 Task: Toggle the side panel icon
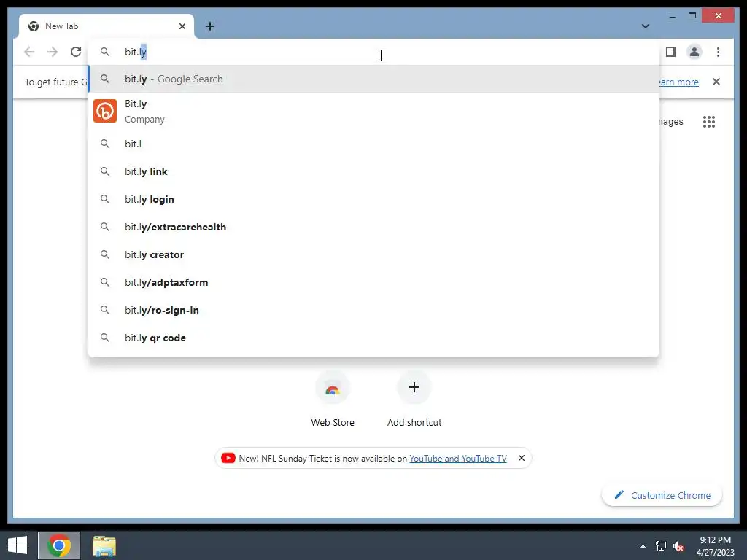tap(671, 52)
